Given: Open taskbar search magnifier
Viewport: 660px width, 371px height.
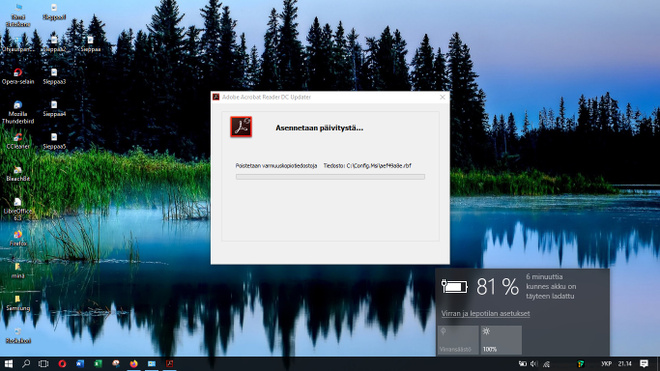Looking at the screenshot, I should pos(26,364).
